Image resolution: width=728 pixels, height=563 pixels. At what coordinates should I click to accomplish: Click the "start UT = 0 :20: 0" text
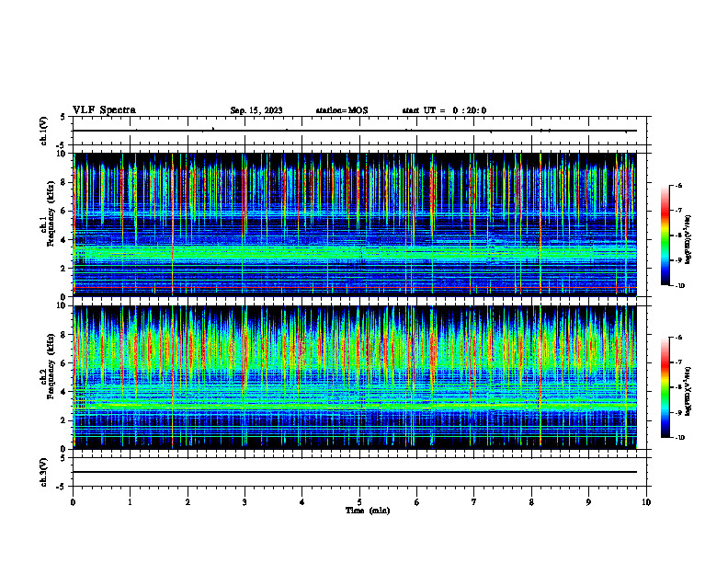(x=444, y=110)
